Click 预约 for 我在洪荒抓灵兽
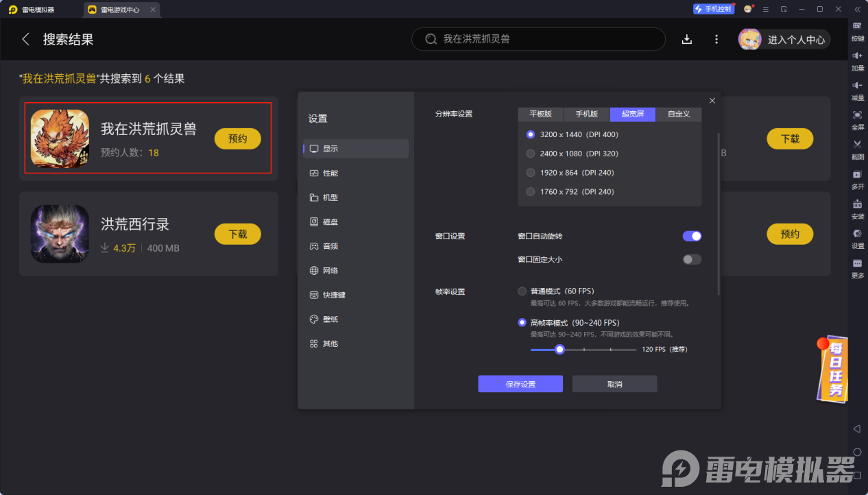Screen dimensions: 868x495 (x=238, y=138)
